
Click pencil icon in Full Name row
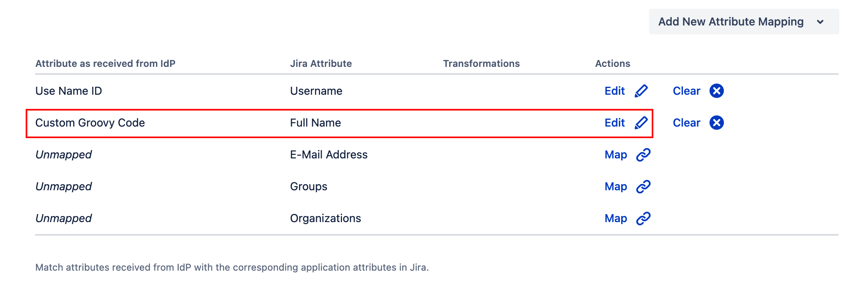click(x=641, y=123)
